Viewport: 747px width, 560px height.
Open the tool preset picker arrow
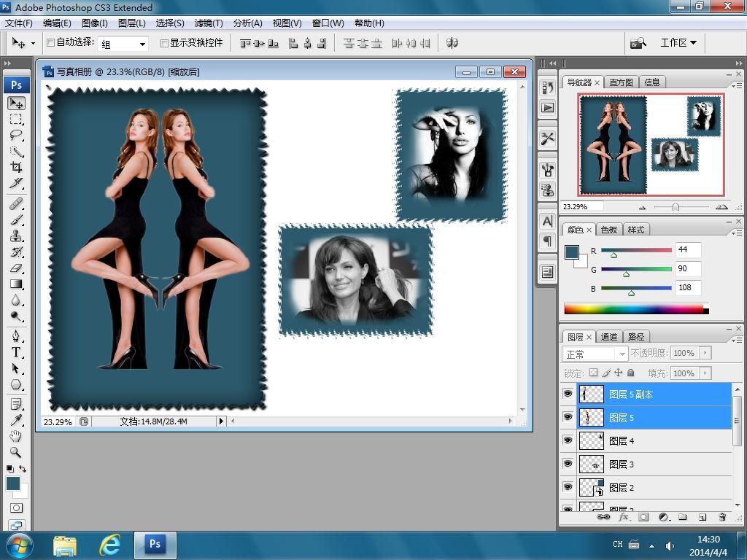pyautogui.click(x=33, y=43)
